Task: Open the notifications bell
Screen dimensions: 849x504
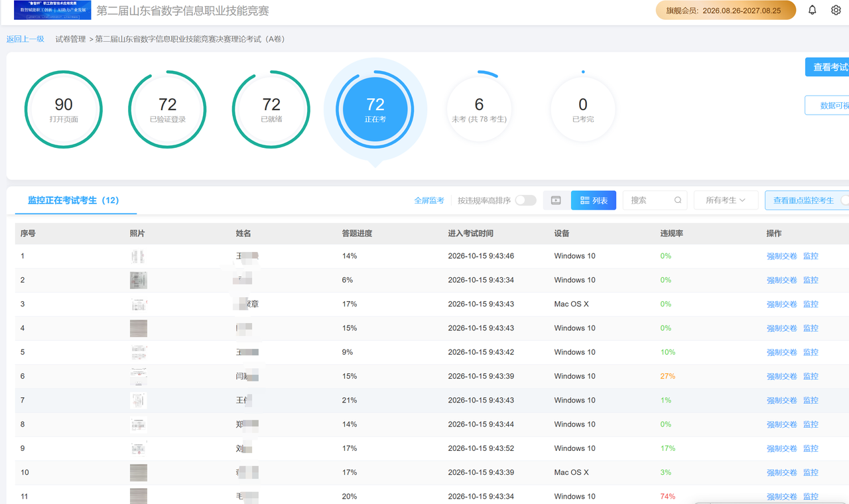Action: pyautogui.click(x=812, y=11)
